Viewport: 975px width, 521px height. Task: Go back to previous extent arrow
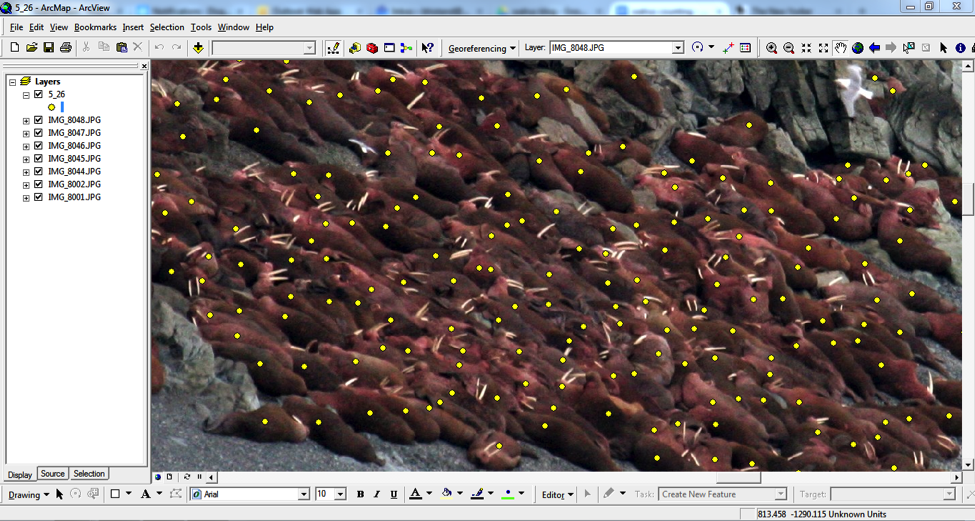pyautogui.click(x=875, y=48)
